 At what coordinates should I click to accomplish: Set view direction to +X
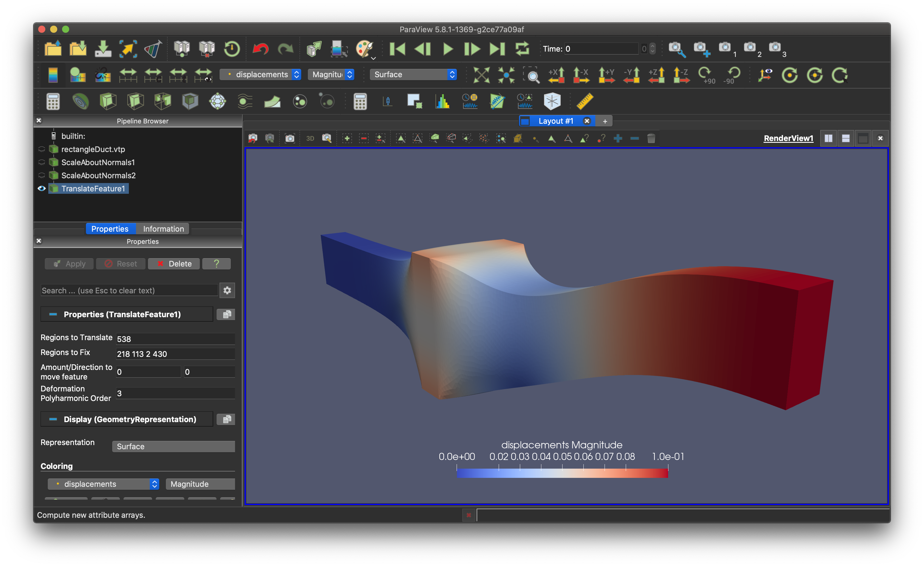click(556, 75)
